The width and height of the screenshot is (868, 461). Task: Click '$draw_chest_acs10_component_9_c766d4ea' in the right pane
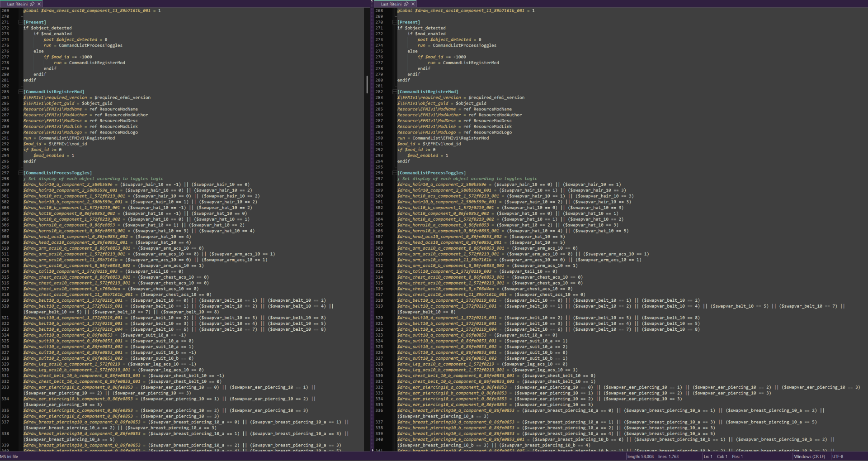(446, 289)
